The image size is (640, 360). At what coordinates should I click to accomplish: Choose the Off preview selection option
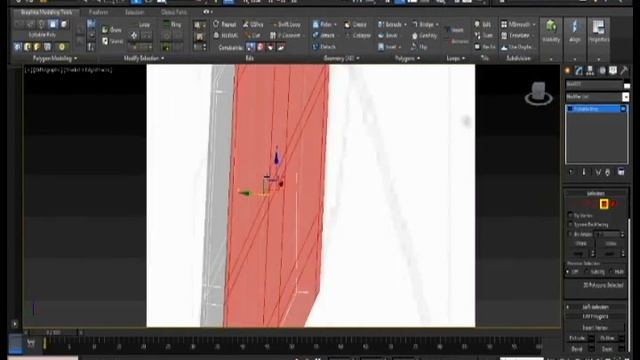[x=573, y=272]
